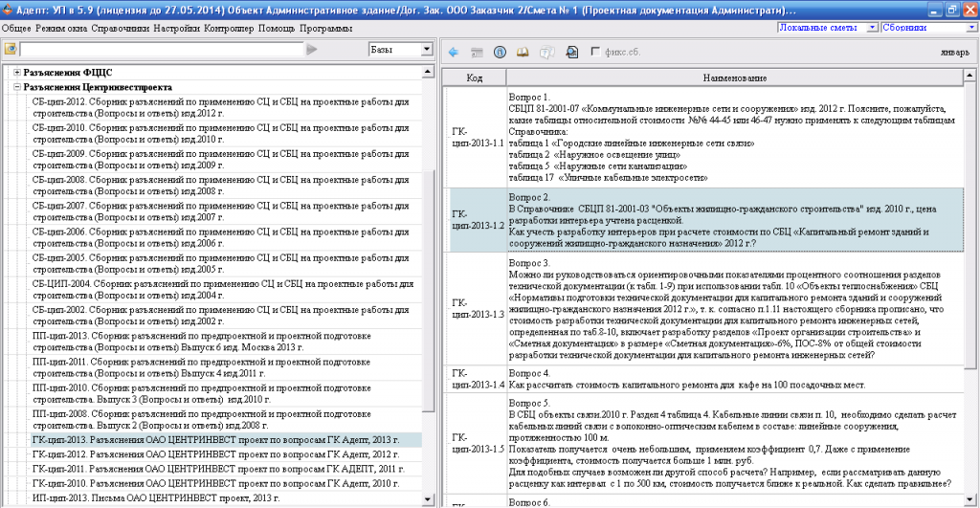Click the help question bubble icon
The image size is (980, 508).
tap(546, 53)
